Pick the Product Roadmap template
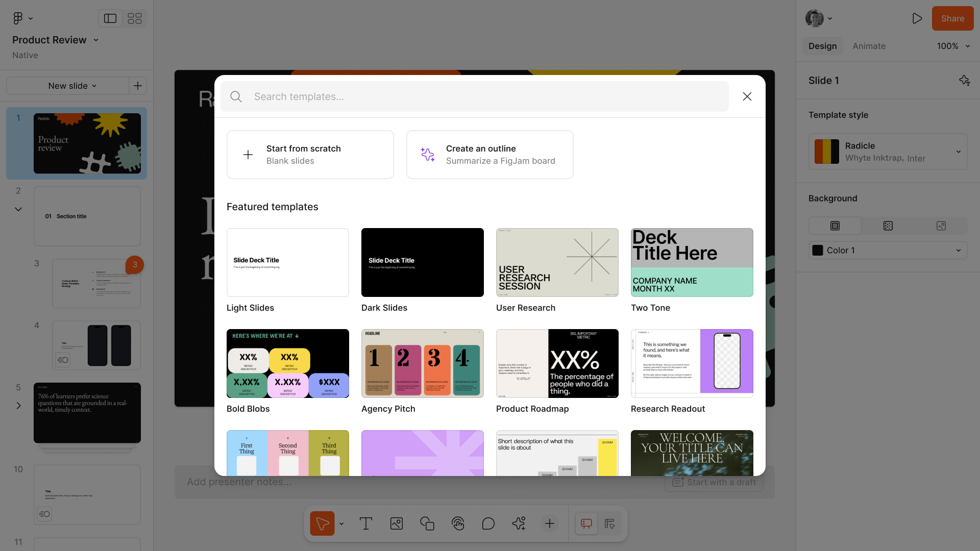980x551 pixels. click(557, 363)
